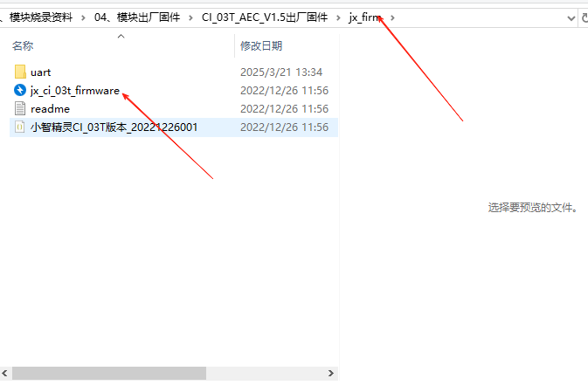The height and width of the screenshot is (385, 588).
Task: Click the horizontal scrollbar right arrow
Action: tap(331, 373)
